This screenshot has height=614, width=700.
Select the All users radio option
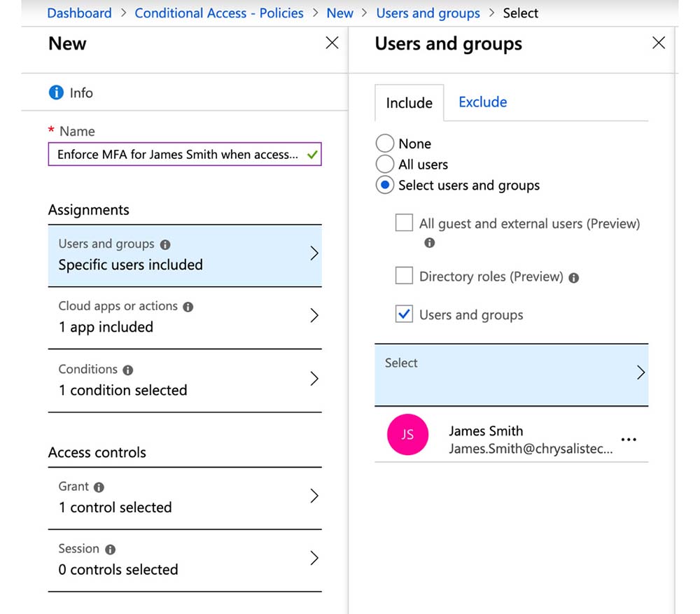coord(385,165)
